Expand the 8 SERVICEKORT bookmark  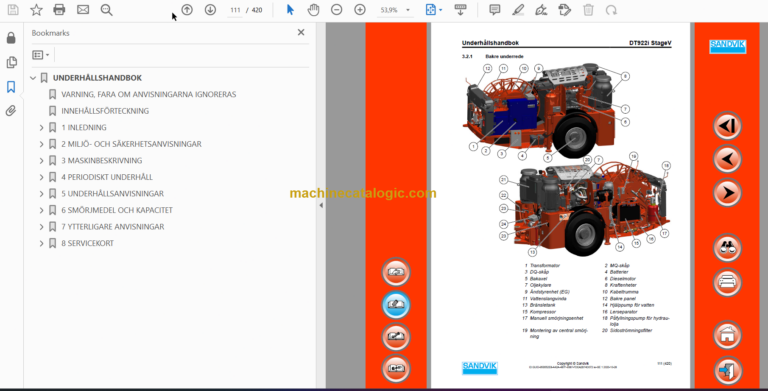(x=42, y=243)
